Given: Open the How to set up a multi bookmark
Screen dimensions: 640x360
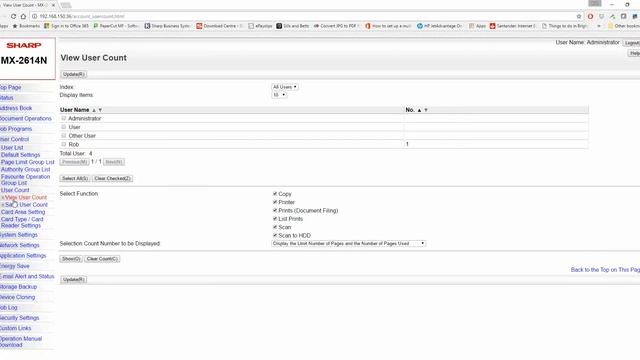Looking at the screenshot, I should [388, 26].
